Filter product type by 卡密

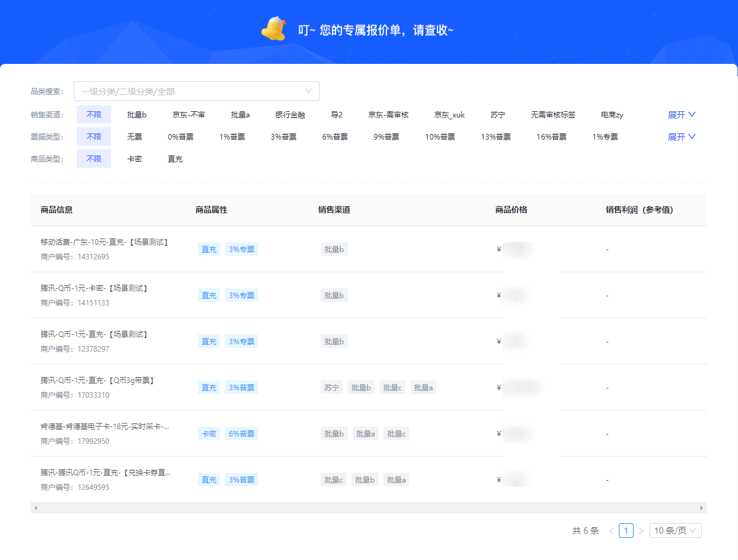pyautogui.click(x=135, y=159)
